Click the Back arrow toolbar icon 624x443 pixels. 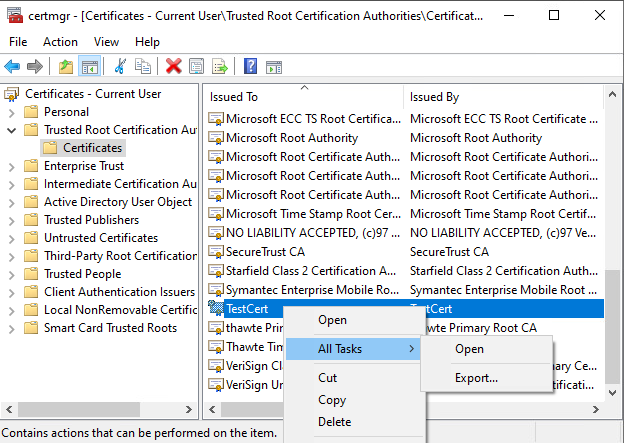(12, 66)
